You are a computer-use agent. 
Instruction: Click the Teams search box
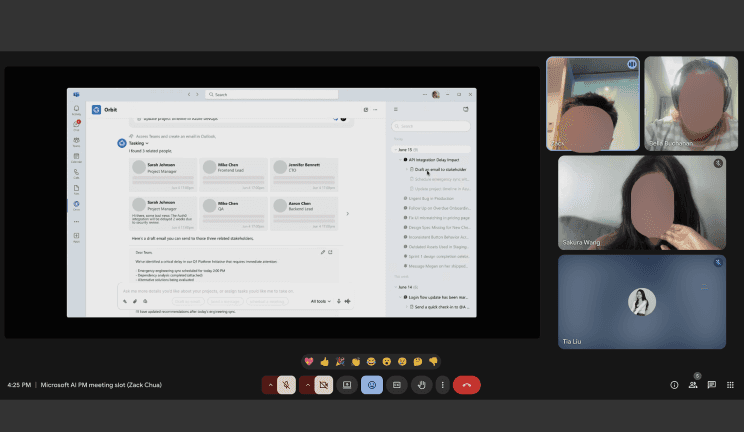(272, 94)
